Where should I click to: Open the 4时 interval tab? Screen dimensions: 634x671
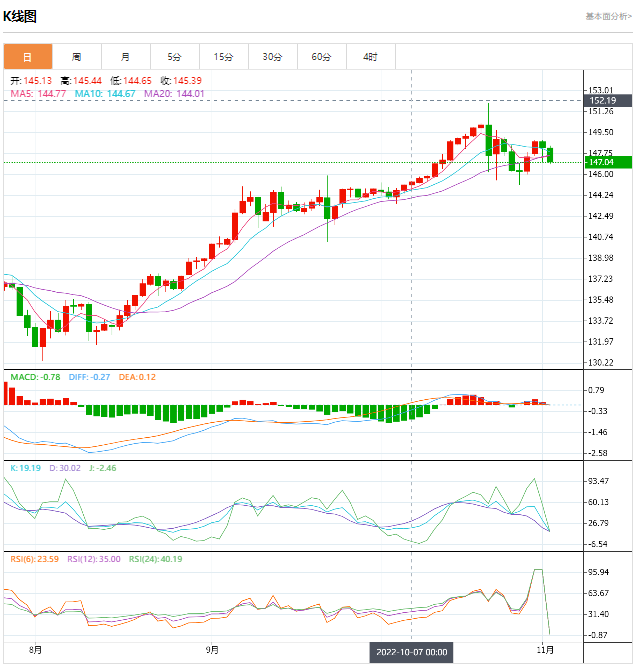click(370, 56)
